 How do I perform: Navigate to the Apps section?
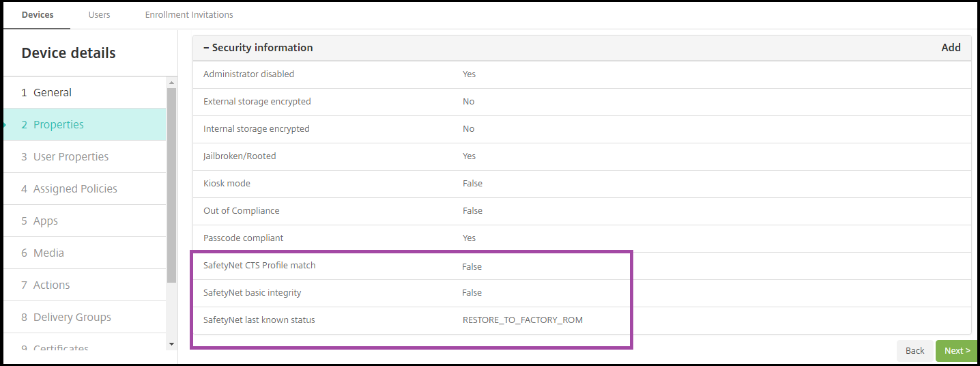(x=46, y=221)
